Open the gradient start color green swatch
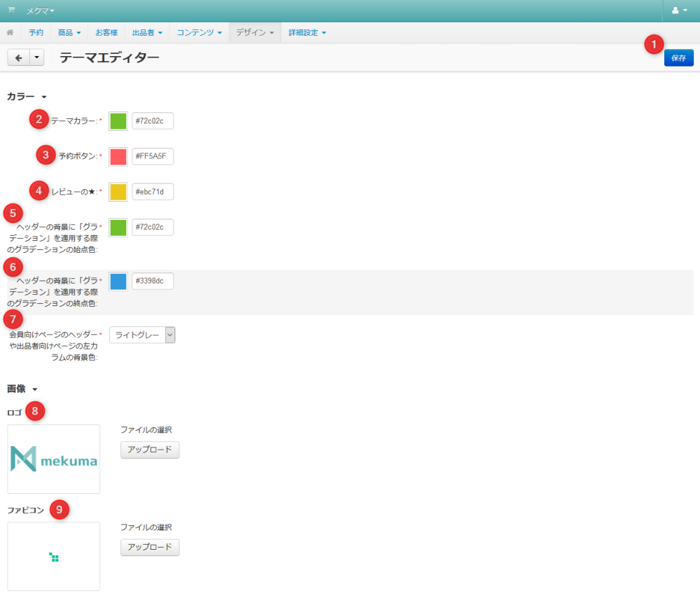Image resolution: width=700 pixels, height=603 pixels. tap(118, 228)
